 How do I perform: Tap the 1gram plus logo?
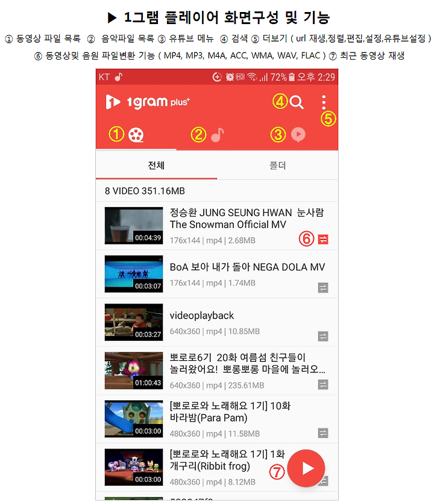[x=148, y=102]
